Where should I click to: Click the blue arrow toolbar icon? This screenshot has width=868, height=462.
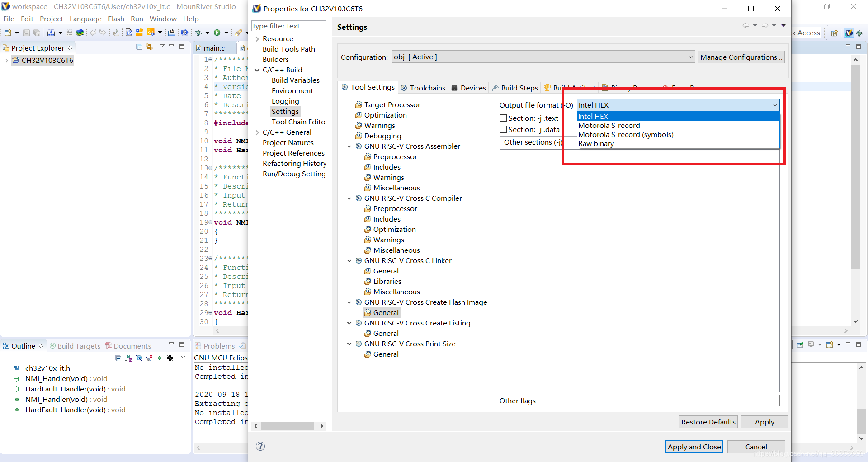(184, 33)
